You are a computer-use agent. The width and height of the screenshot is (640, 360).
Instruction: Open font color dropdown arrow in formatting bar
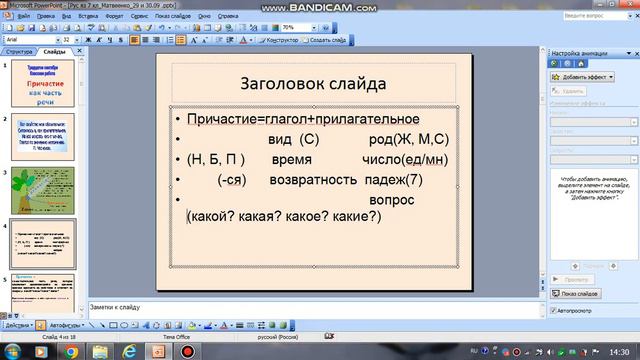pyautogui.click(x=251, y=40)
